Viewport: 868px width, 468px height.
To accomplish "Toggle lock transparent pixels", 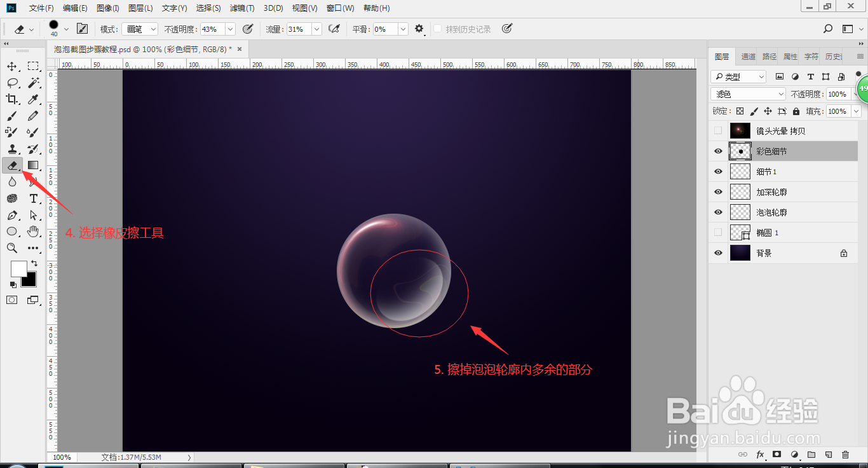I will click(740, 111).
